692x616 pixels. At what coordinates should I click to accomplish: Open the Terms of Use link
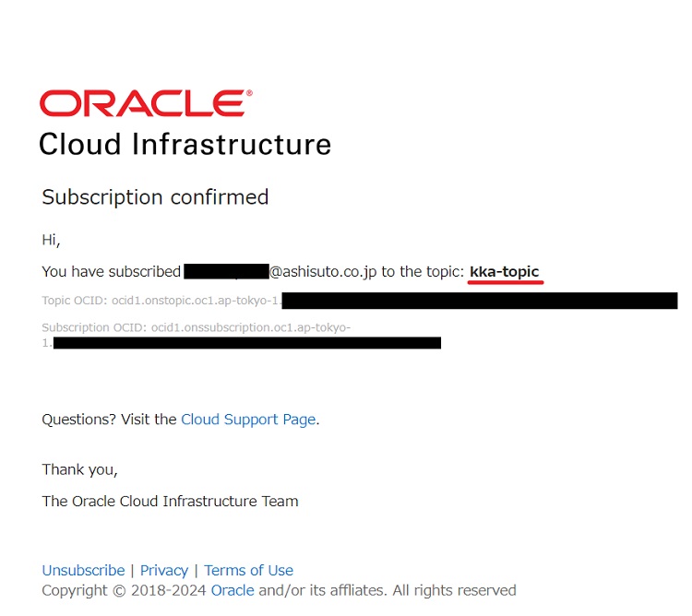(x=248, y=571)
